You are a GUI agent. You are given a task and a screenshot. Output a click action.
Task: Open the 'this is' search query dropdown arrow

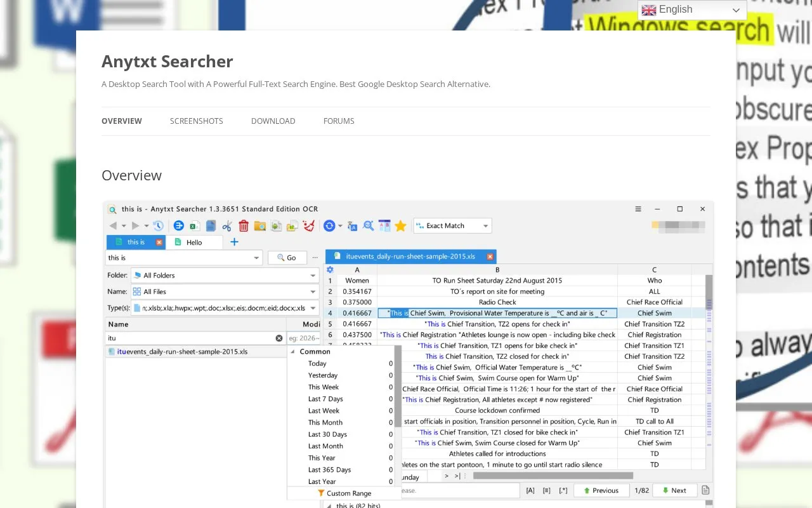[256, 258]
